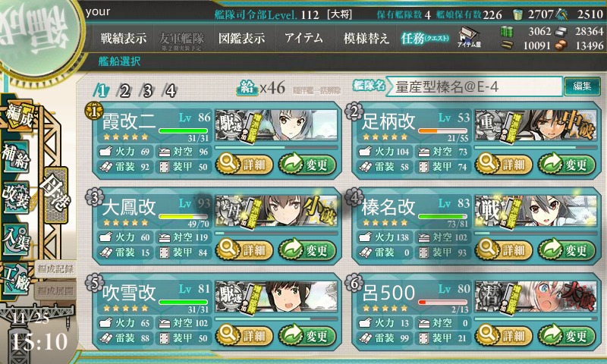Image resolution: width=607 pixels, height=364 pixels.
Task: Open the 図鑑表示 encyclopedia menu
Action: (241, 38)
